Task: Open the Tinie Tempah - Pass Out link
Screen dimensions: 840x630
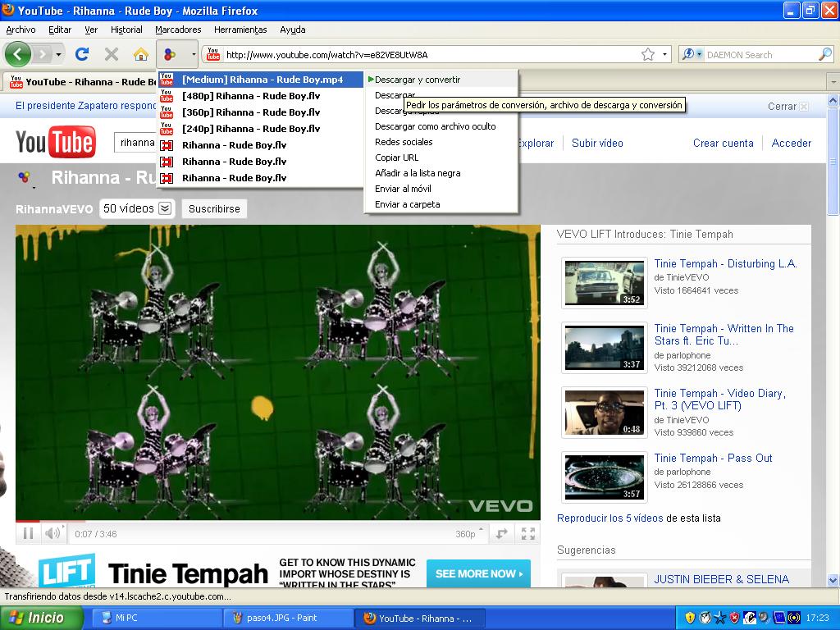Action: click(x=713, y=458)
